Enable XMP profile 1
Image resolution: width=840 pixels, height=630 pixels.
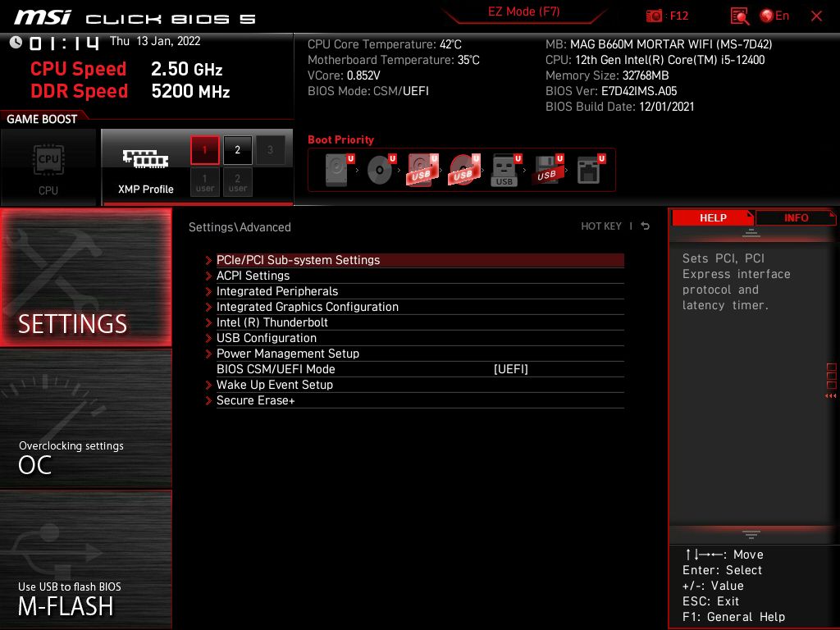click(x=204, y=150)
